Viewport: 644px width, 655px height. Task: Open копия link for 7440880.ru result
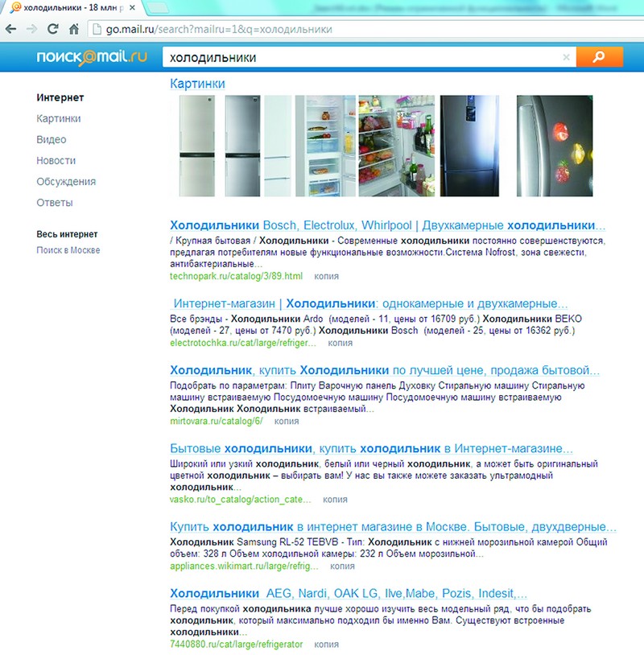(x=326, y=645)
